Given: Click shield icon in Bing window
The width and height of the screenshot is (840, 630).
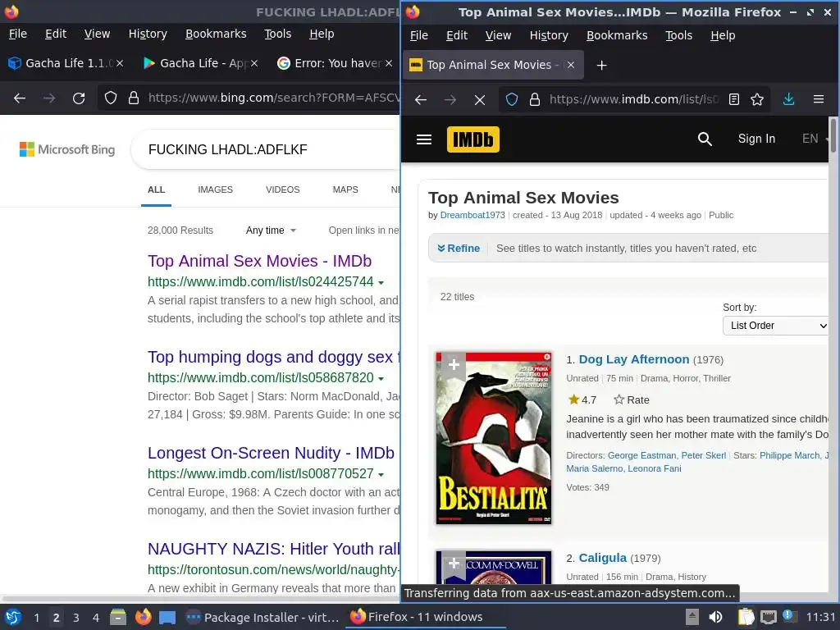Looking at the screenshot, I should pos(111,98).
